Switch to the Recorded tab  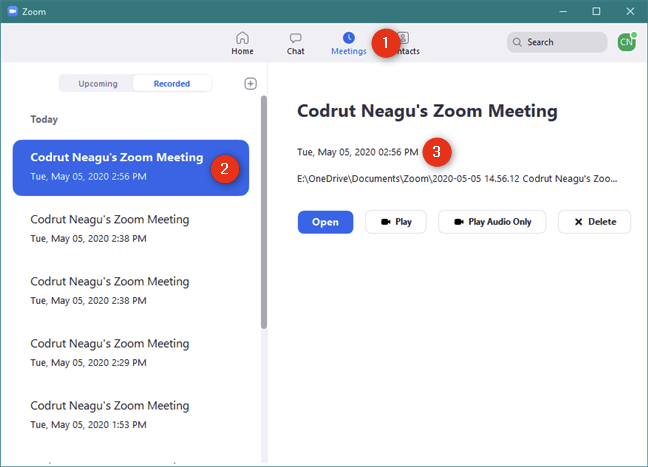click(172, 83)
